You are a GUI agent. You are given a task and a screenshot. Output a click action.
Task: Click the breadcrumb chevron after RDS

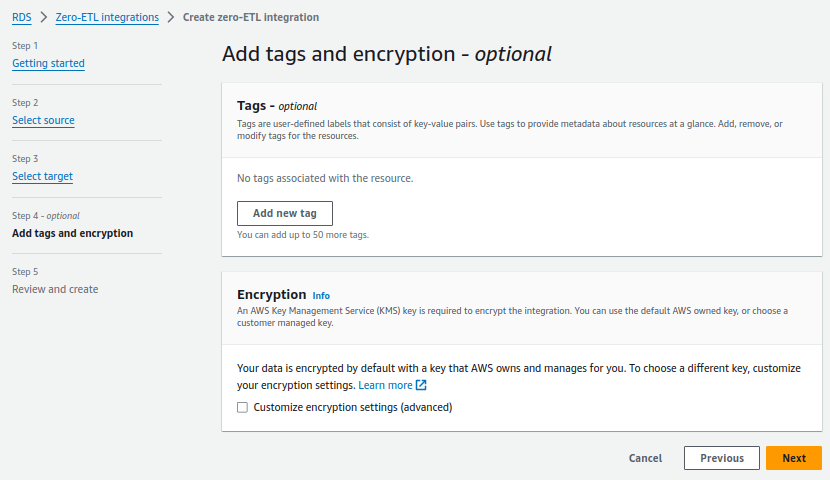(x=44, y=18)
